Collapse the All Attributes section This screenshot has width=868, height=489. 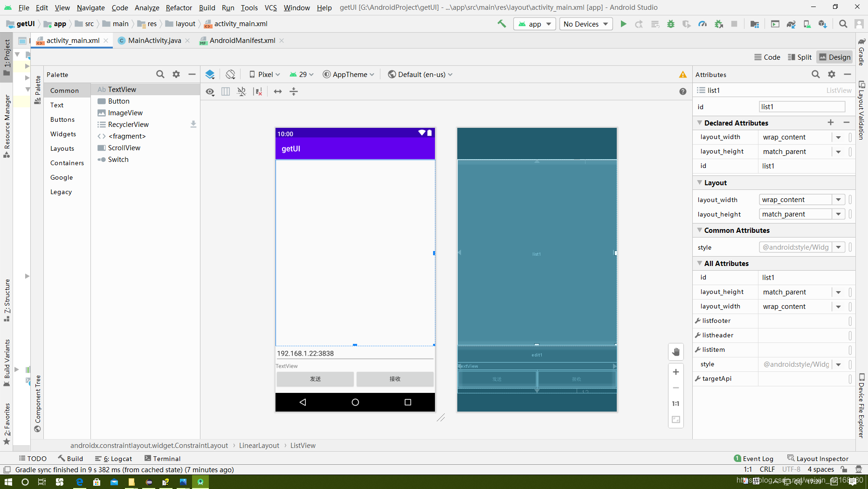point(700,263)
